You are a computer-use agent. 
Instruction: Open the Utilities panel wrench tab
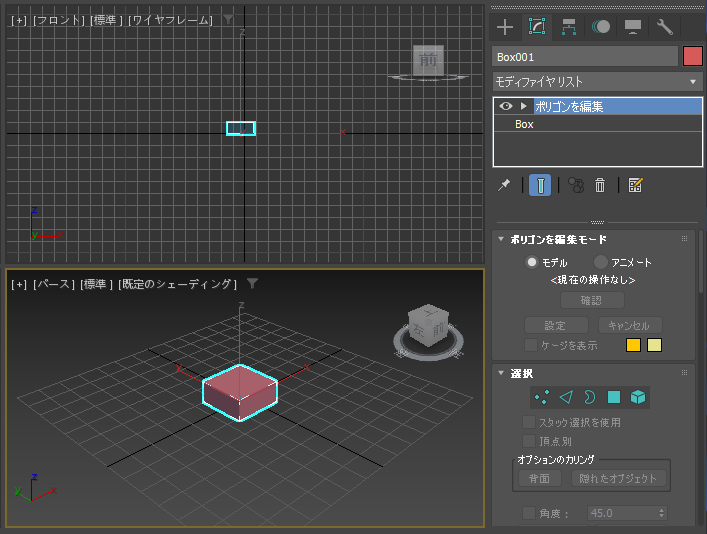[665, 27]
